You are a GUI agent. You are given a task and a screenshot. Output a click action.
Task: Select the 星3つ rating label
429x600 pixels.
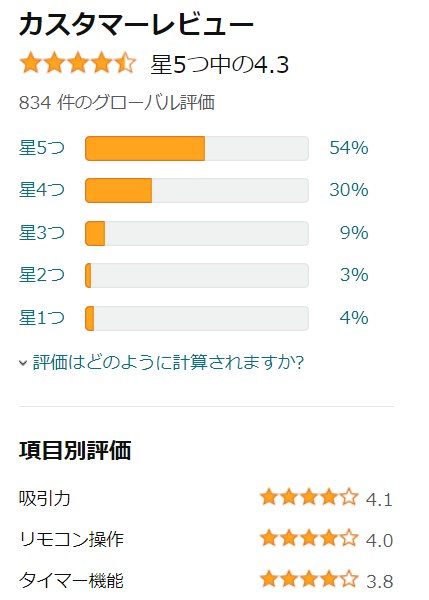42,233
